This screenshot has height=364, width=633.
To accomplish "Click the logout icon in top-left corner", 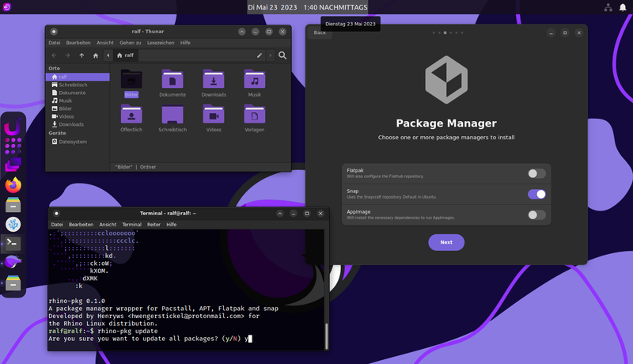I will tap(7, 7).
